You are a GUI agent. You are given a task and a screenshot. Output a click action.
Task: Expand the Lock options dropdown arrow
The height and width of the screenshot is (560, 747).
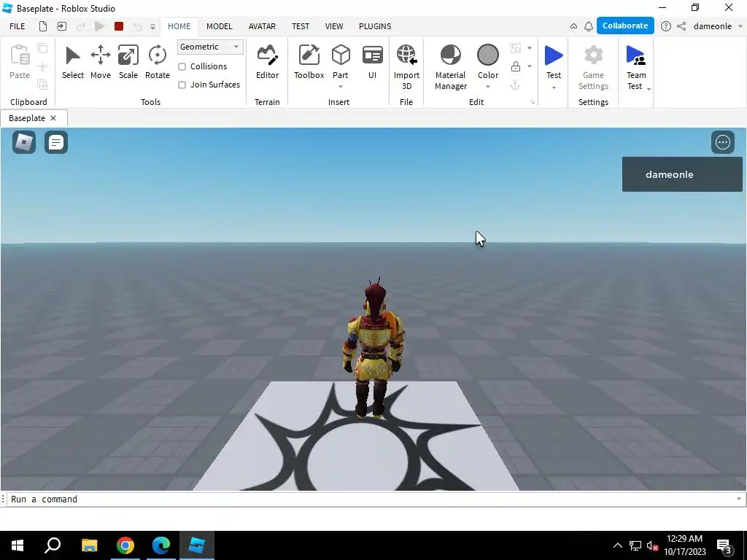click(x=530, y=66)
